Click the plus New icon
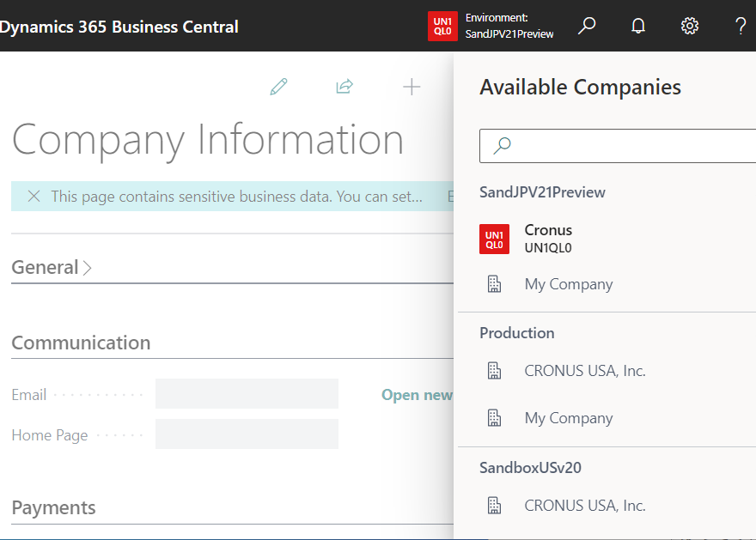 coord(412,88)
